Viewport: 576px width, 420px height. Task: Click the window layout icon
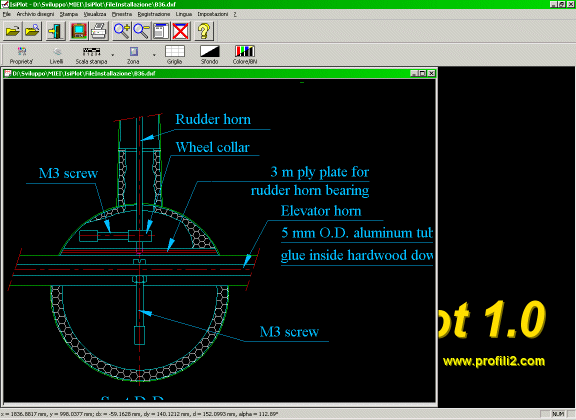pyautogui.click(x=161, y=31)
